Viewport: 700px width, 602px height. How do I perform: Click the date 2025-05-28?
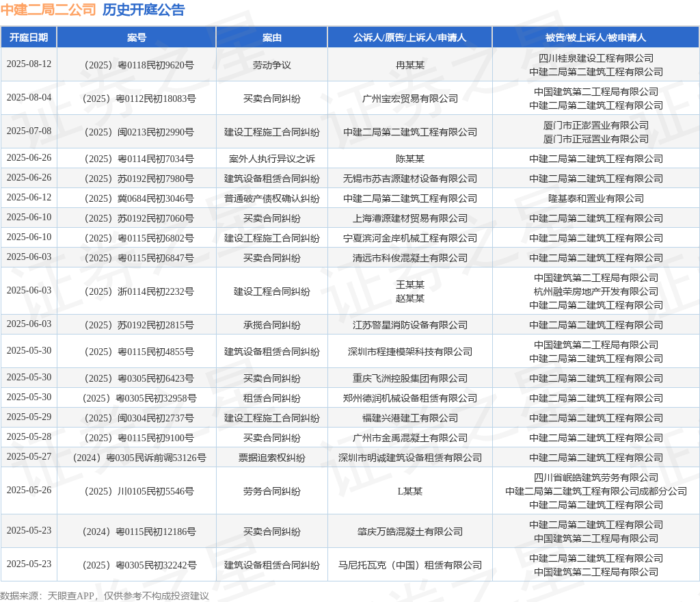point(29,436)
